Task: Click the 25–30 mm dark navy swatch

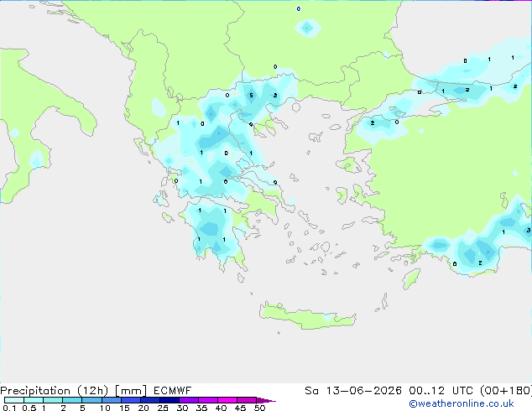Action: coord(170,400)
